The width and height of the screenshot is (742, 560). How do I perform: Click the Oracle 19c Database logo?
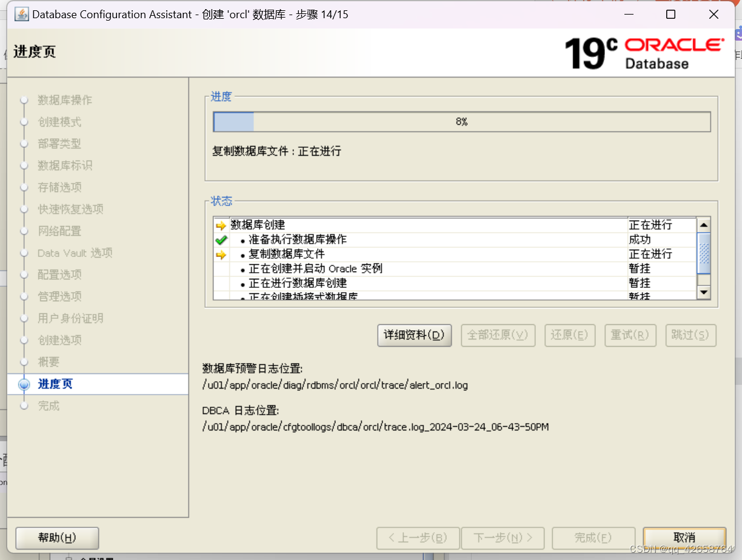(644, 53)
